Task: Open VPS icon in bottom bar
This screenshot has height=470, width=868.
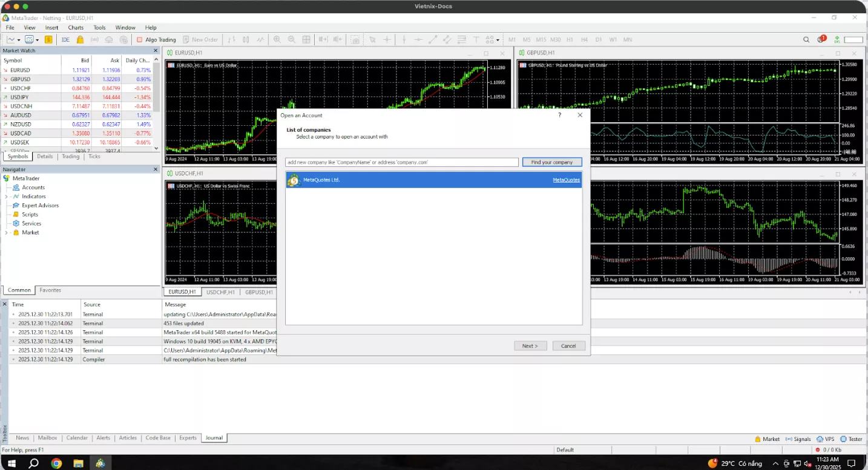Action: coord(825,439)
